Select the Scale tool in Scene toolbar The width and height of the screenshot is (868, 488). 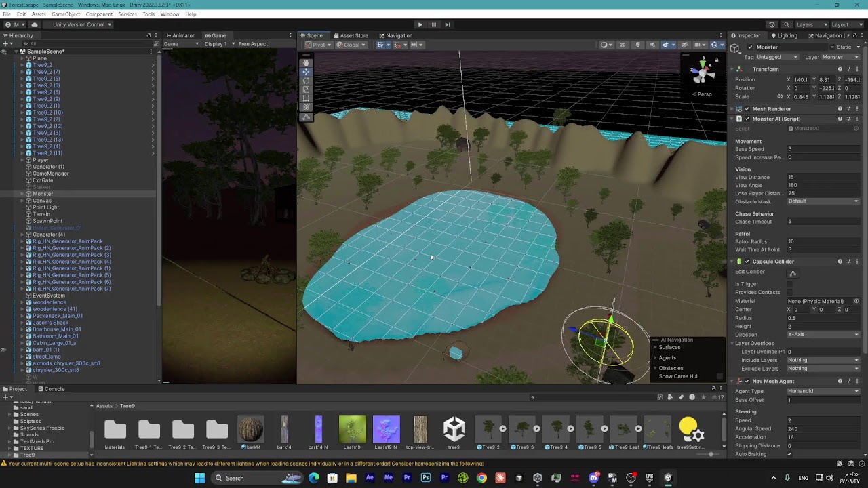[306, 89]
